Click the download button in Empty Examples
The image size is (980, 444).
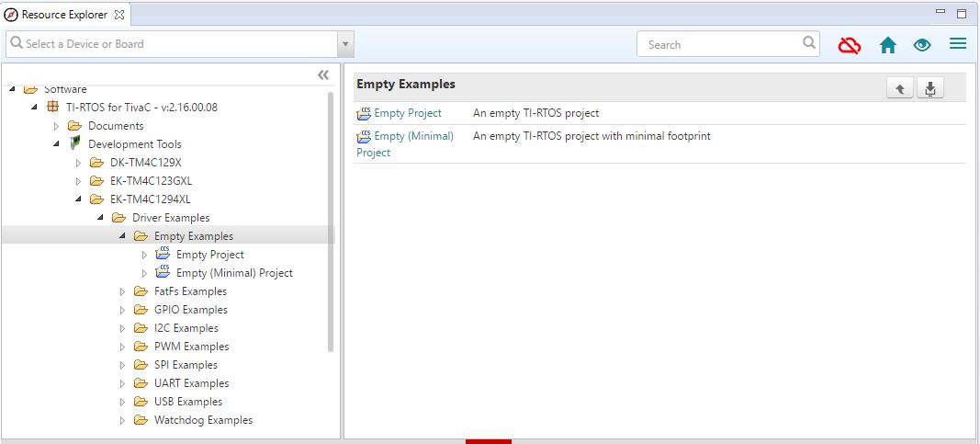coord(930,89)
